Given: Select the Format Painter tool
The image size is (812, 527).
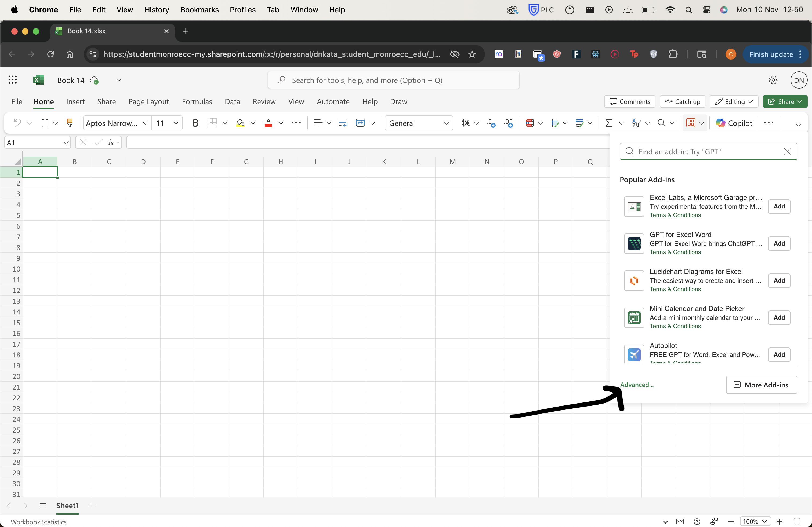Looking at the screenshot, I should pyautogui.click(x=70, y=123).
